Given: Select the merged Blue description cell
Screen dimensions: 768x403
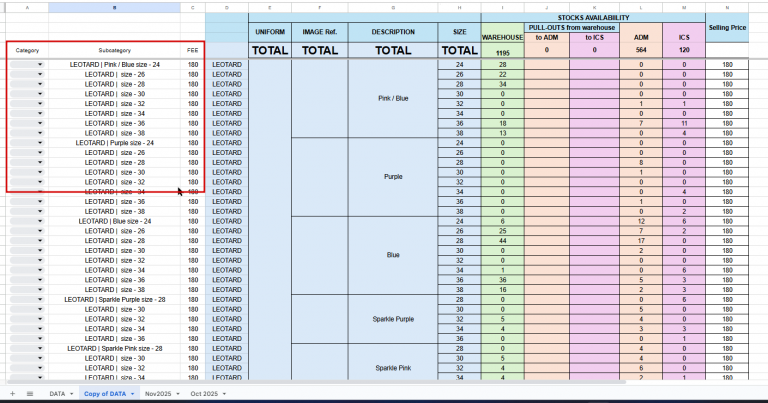Looking at the screenshot, I should pos(393,255).
